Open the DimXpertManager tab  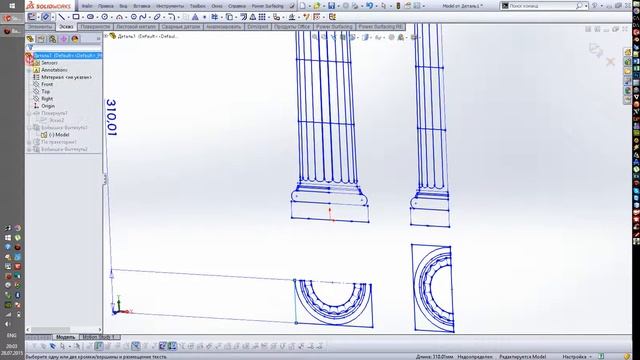64,39
